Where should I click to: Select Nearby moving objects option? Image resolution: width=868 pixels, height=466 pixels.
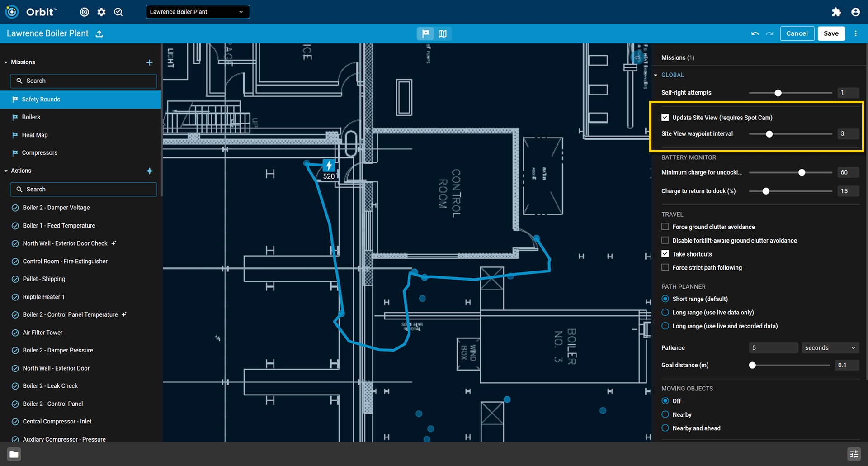pos(665,414)
